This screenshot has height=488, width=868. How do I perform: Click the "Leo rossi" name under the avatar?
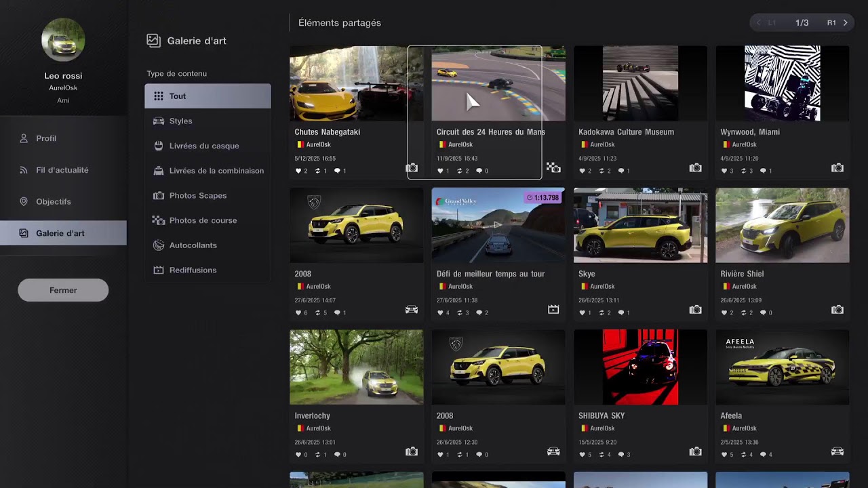pyautogui.click(x=63, y=76)
